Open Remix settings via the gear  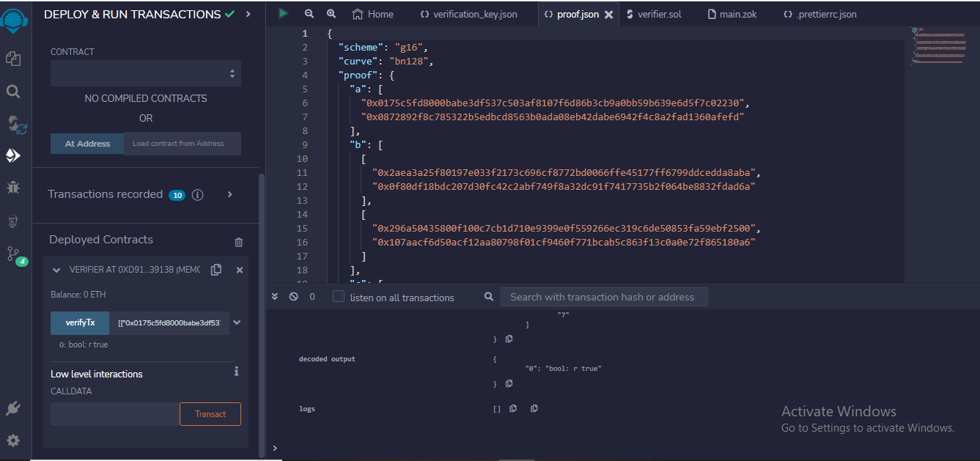coord(15,440)
